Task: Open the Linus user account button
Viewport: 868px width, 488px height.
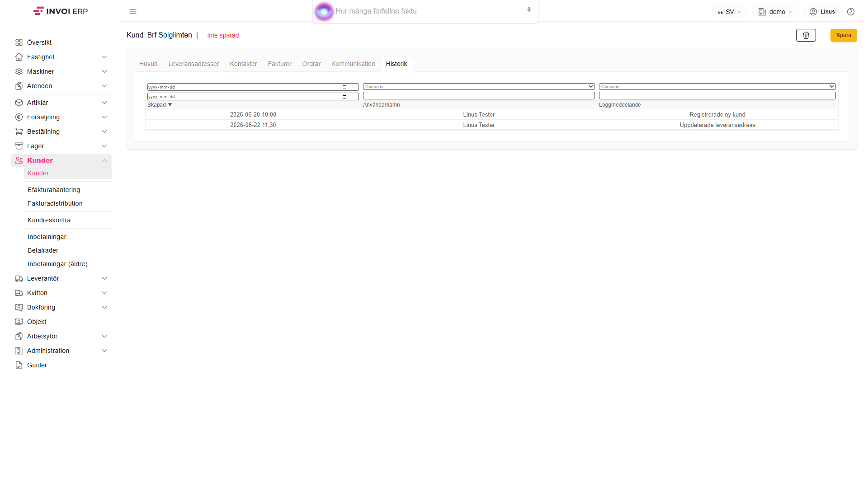Action: tap(822, 12)
